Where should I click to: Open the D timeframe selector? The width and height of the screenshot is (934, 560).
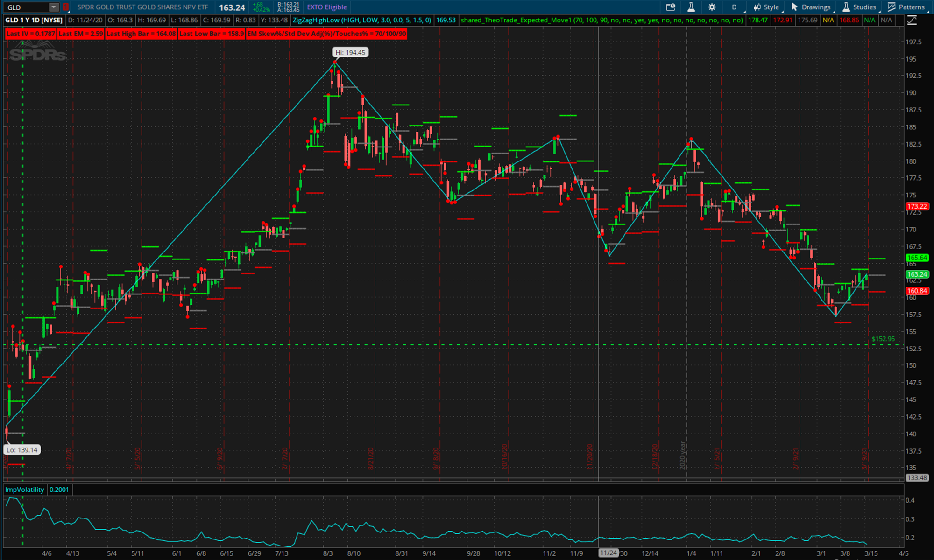pos(735,7)
